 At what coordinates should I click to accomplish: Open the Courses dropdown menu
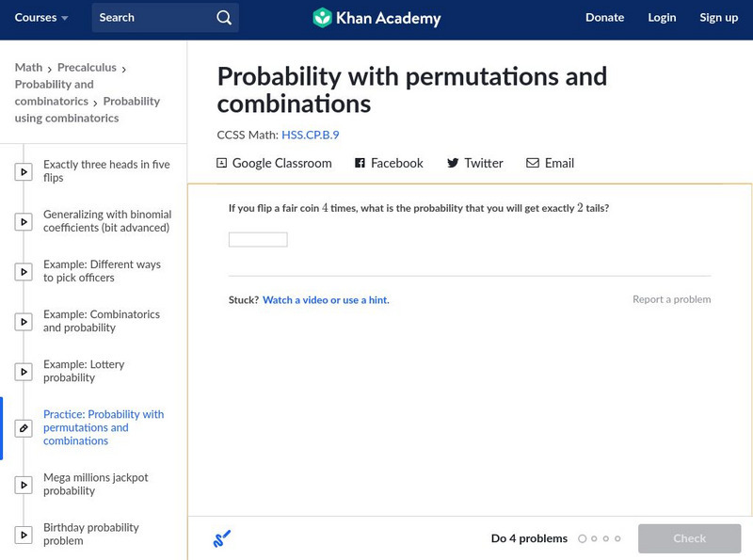41,18
